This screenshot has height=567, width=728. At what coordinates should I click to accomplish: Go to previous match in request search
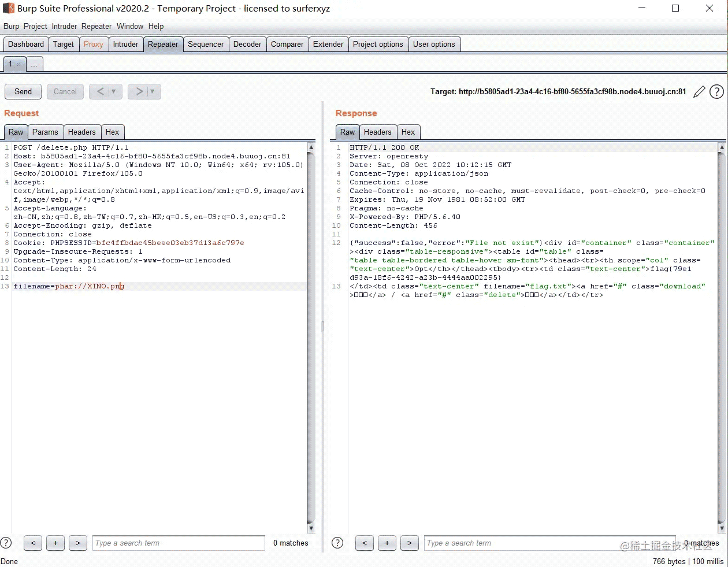33,543
